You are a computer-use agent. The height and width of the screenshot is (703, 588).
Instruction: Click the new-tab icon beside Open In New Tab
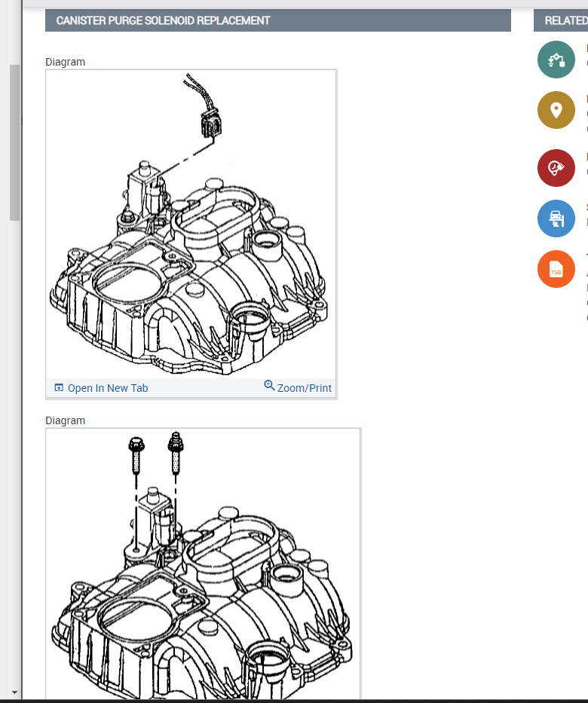tap(59, 388)
